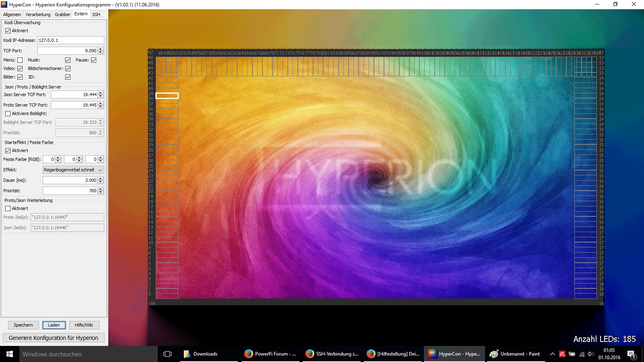Open the Effekt dropdown list
Image resolution: width=644 pixels, height=362 pixels.
point(73,170)
